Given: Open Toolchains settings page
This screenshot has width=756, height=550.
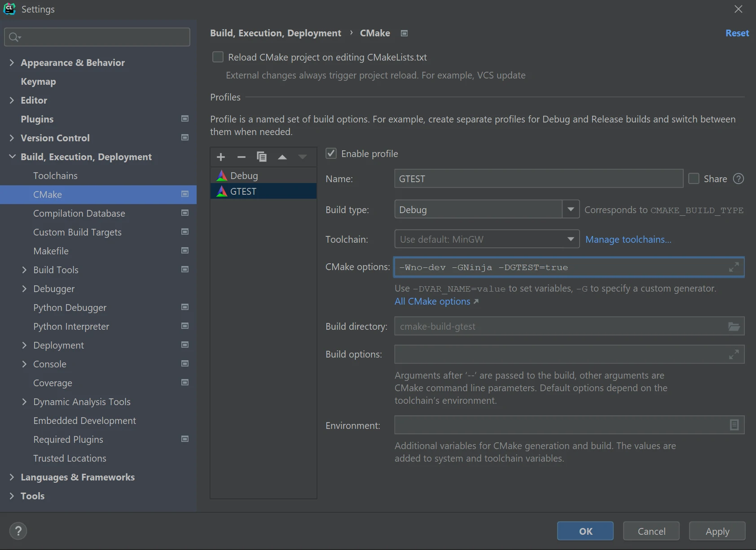Looking at the screenshot, I should pyautogui.click(x=55, y=175).
